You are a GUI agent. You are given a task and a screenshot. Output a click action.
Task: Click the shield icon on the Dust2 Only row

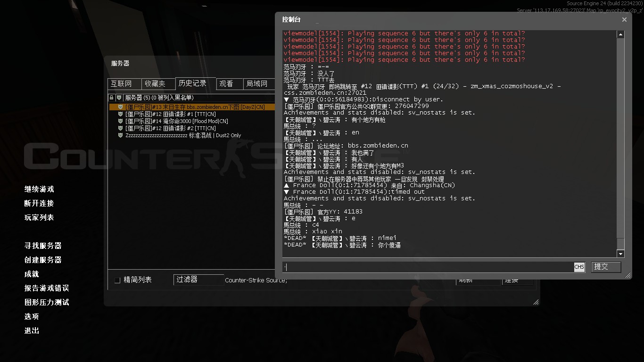click(121, 135)
